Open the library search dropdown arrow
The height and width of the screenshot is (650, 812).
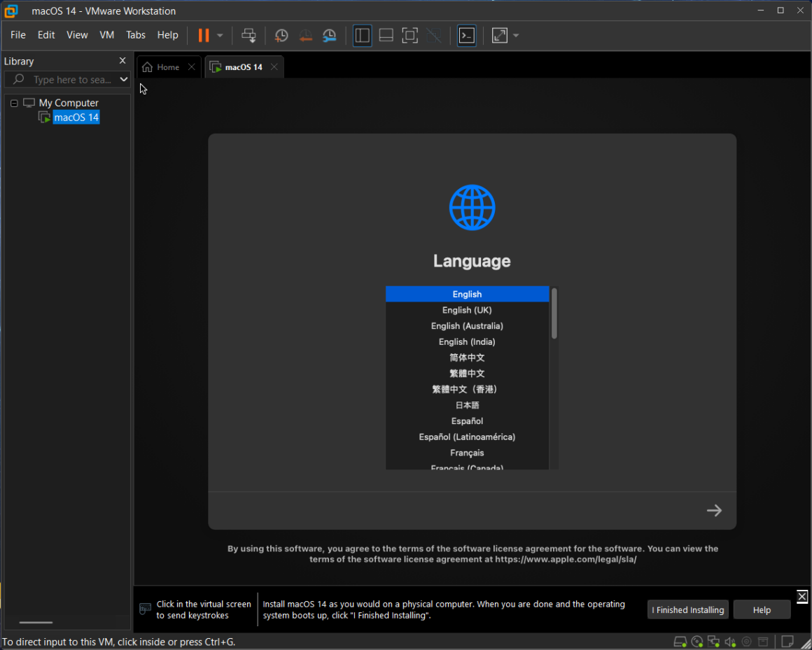click(x=124, y=79)
